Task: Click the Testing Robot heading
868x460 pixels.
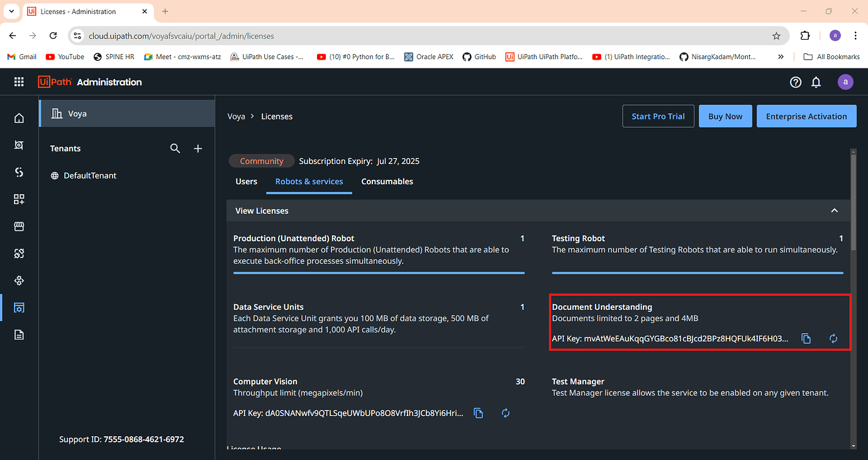Action: click(579, 238)
